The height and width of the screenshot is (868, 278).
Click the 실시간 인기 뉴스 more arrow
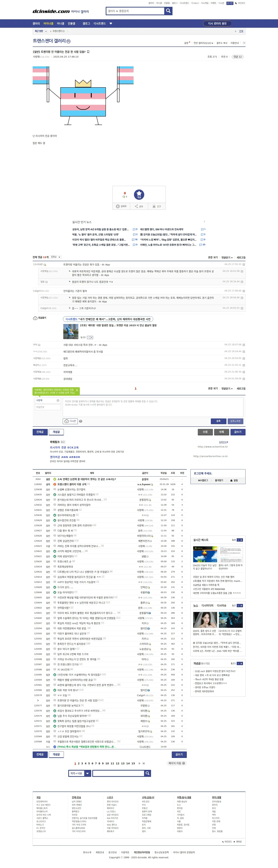(x=204, y=222)
